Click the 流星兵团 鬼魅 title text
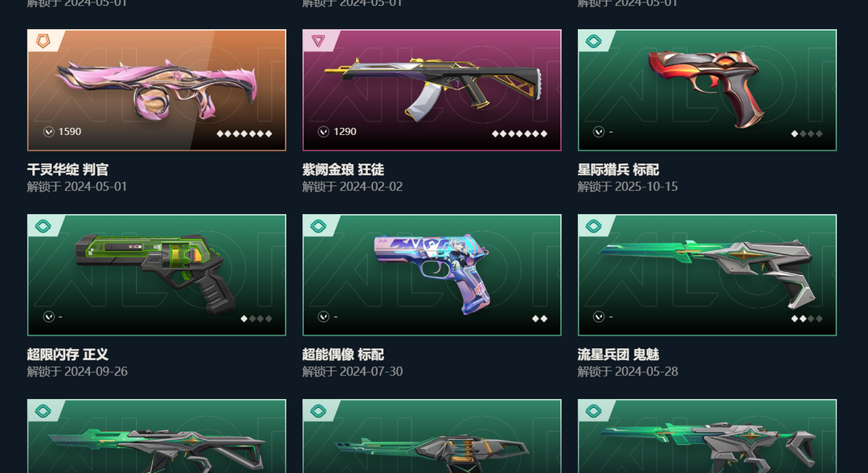The height and width of the screenshot is (473, 868). [618, 355]
